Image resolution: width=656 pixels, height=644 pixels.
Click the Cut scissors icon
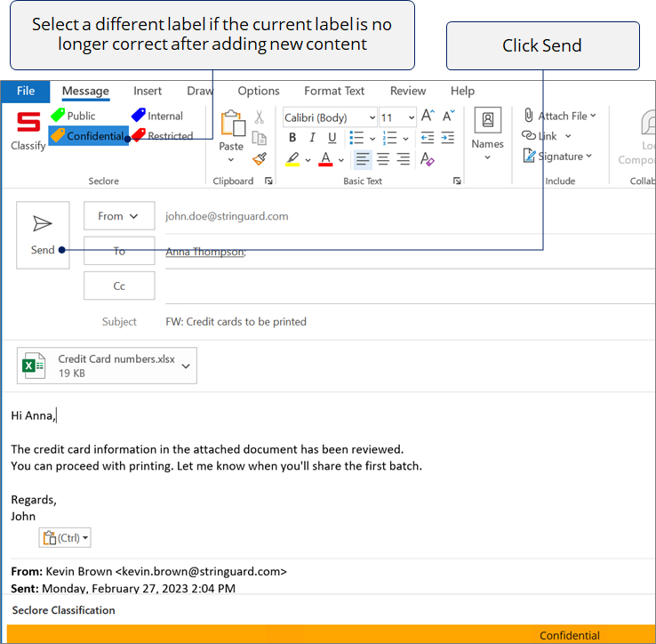click(260, 117)
